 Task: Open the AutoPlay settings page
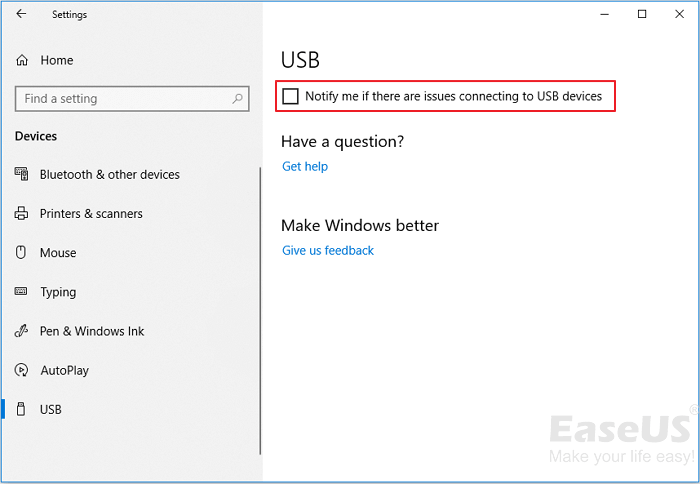tap(65, 371)
